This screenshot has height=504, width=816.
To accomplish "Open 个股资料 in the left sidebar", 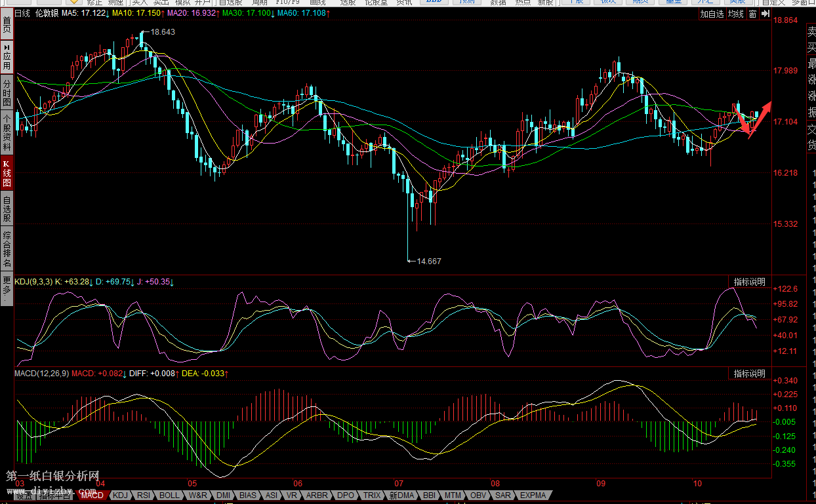I will pos(7,133).
